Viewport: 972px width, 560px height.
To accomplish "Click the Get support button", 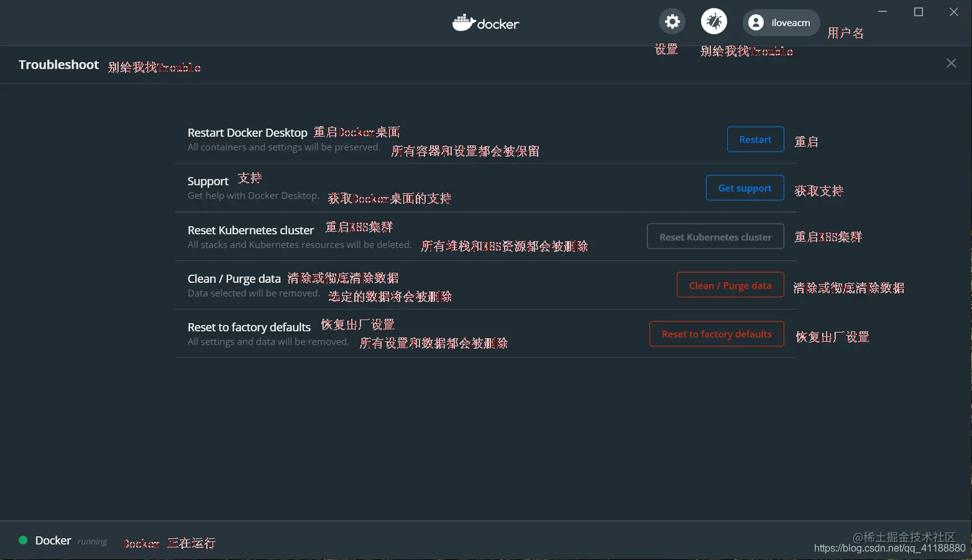I will [x=745, y=188].
